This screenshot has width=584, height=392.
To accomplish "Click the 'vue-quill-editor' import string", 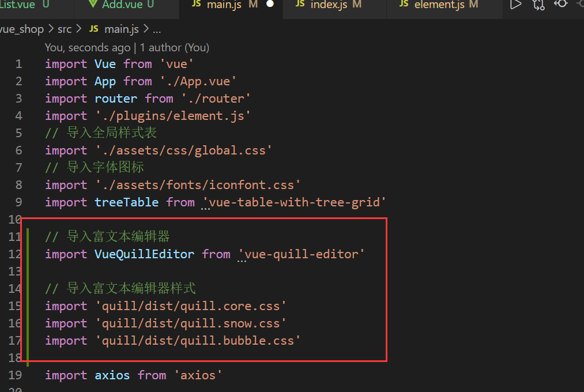I will point(305,254).
